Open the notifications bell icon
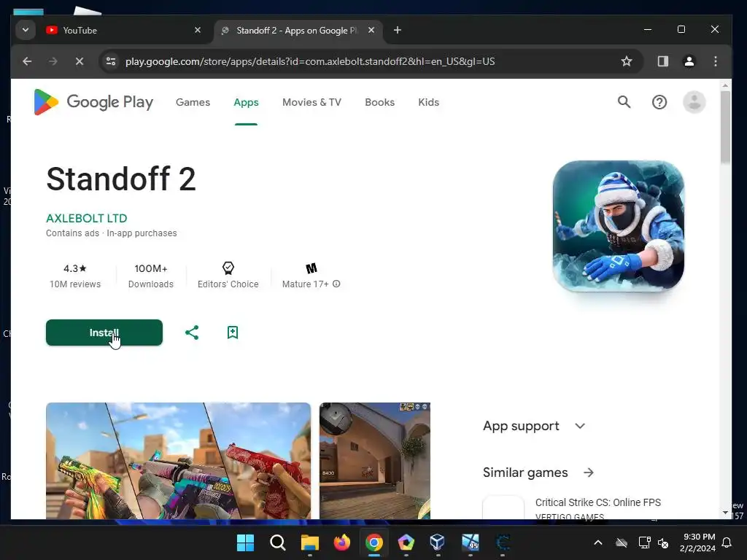This screenshot has width=747, height=560. coord(727,542)
